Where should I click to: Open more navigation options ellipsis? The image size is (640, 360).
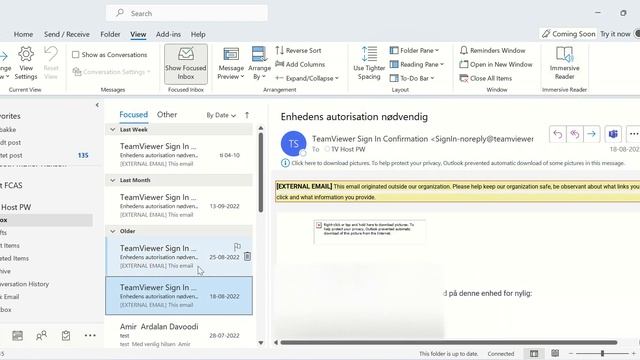[x=90, y=336]
